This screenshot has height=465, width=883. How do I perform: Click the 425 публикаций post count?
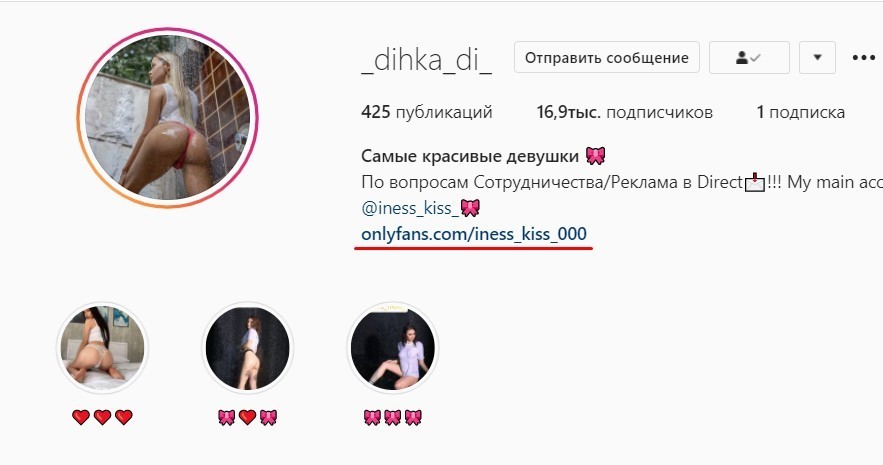(x=427, y=112)
